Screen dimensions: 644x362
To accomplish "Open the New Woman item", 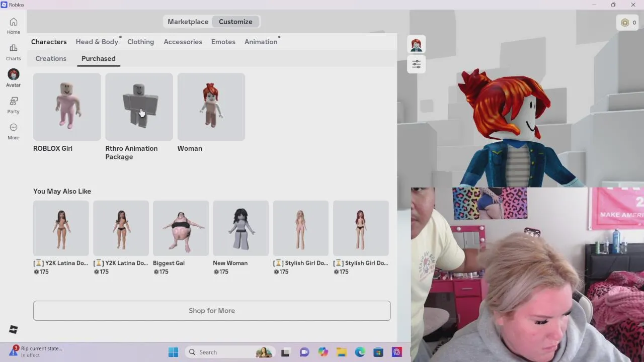I will tap(240, 228).
